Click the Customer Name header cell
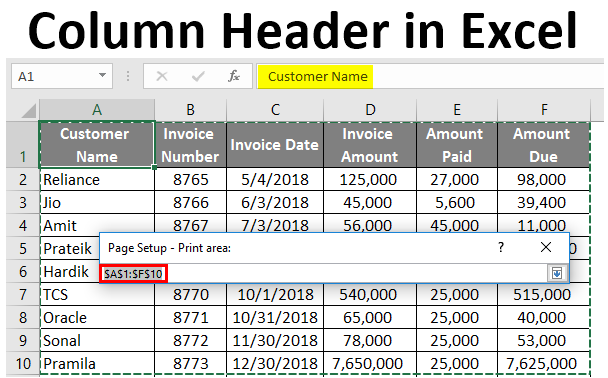 (x=97, y=145)
